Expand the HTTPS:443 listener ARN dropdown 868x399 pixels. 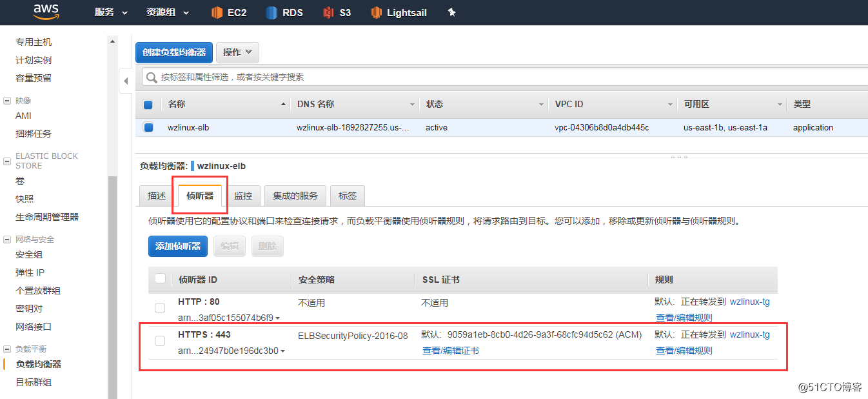(x=283, y=351)
